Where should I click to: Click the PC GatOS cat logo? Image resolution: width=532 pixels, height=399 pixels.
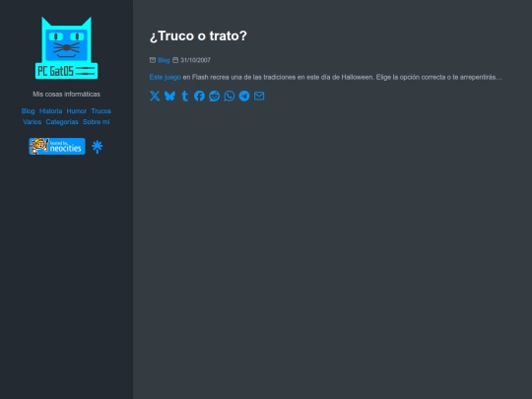click(67, 48)
